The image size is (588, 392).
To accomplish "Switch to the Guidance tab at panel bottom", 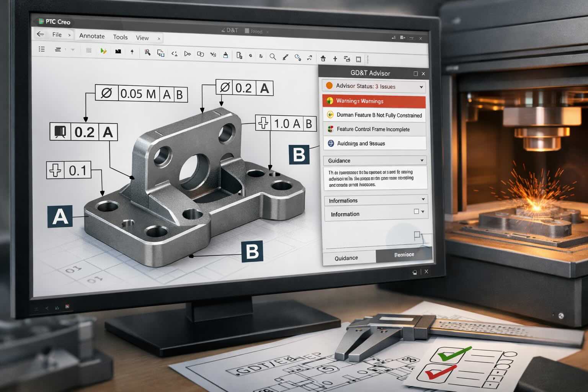I will [346, 258].
